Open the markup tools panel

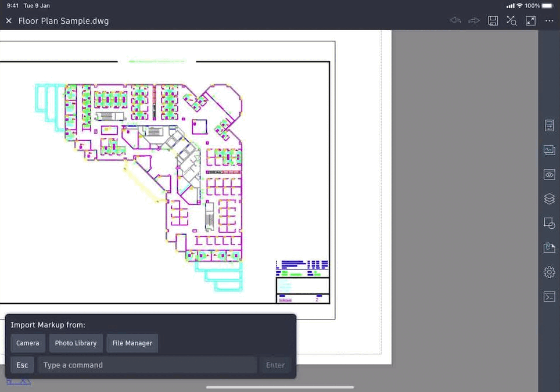[x=548, y=247]
